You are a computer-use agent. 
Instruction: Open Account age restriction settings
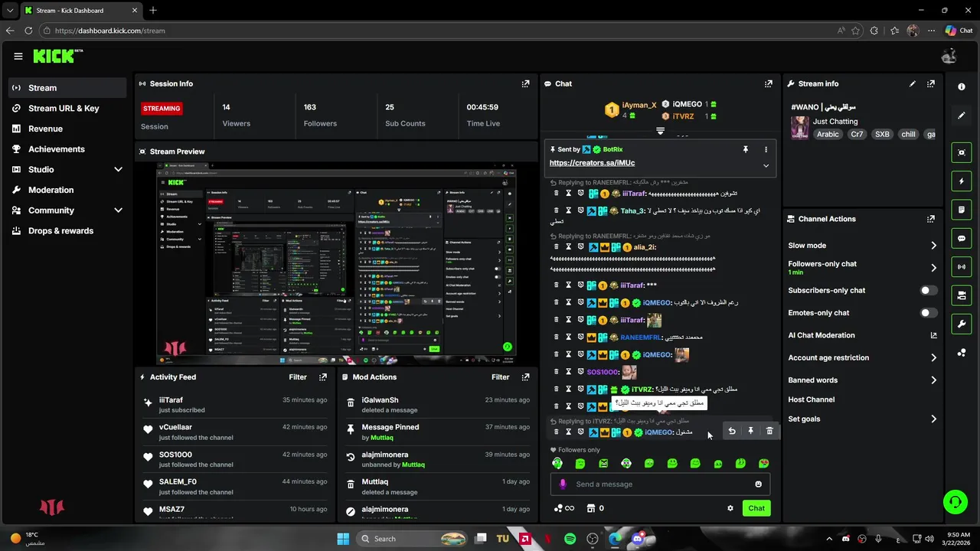pyautogui.click(x=862, y=357)
